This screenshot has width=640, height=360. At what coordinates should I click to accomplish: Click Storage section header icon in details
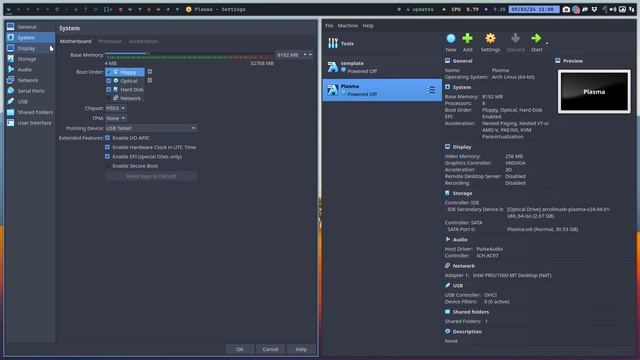tap(447, 193)
